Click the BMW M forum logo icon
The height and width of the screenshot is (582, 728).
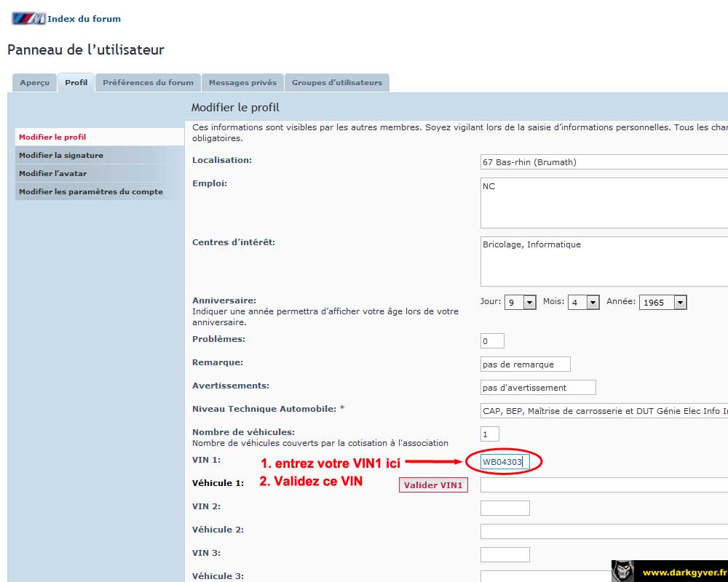(x=28, y=19)
